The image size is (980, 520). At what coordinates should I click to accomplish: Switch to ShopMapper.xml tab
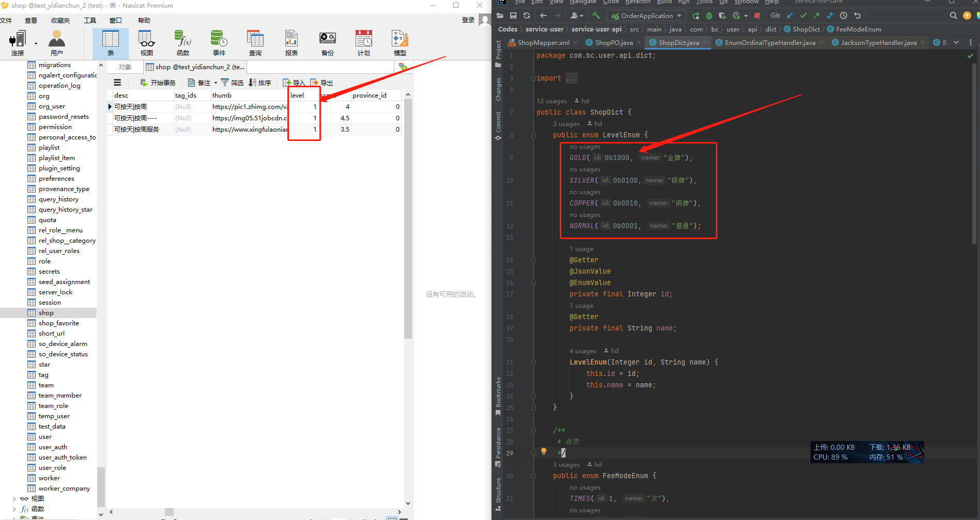543,42
